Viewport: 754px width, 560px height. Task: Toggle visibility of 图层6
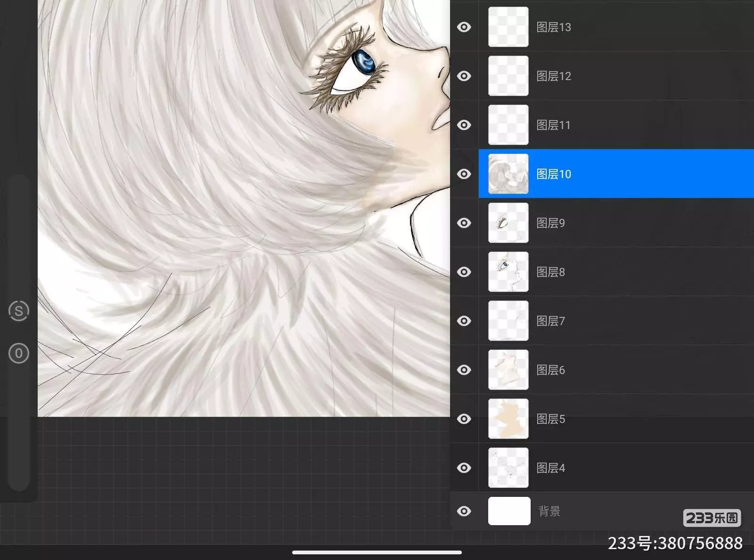[464, 370]
